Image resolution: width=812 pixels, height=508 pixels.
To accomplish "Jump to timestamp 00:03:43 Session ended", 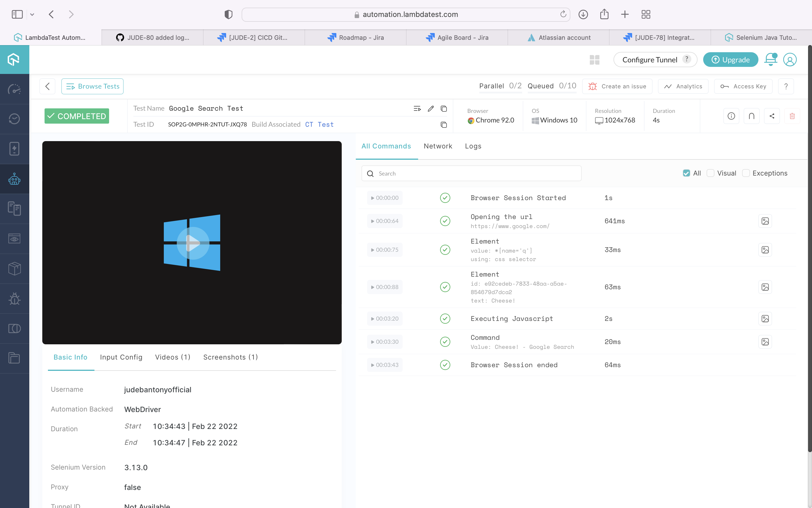I will pos(385,365).
